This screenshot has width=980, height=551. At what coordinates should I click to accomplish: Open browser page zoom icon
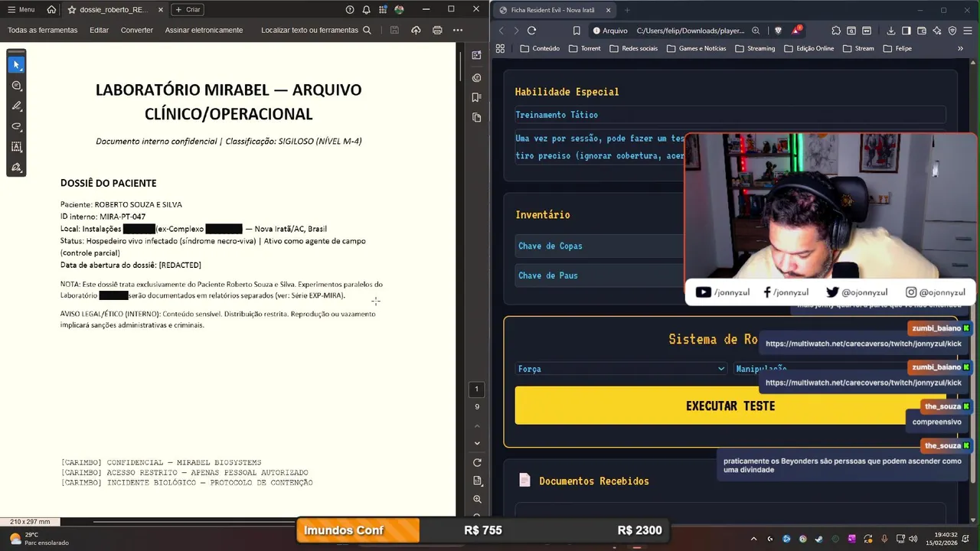[x=756, y=31]
